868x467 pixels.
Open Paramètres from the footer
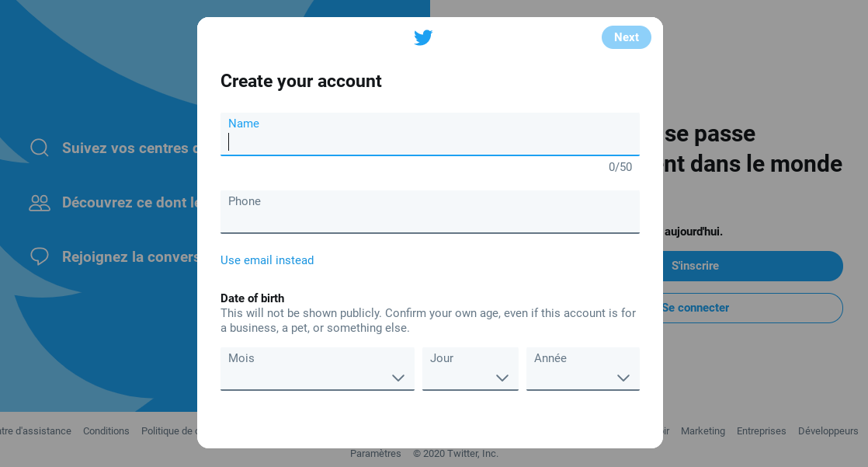(x=376, y=453)
